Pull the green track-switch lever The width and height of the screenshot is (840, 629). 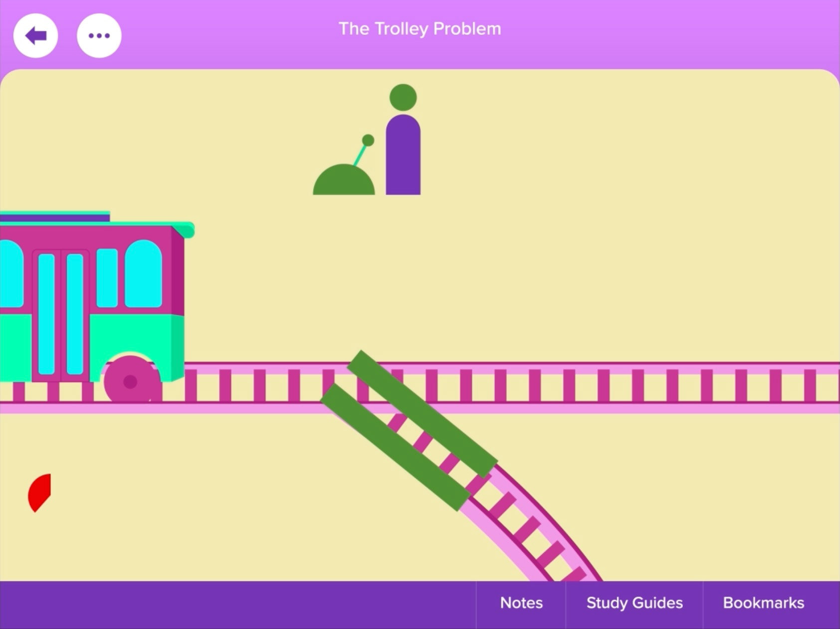344,165
